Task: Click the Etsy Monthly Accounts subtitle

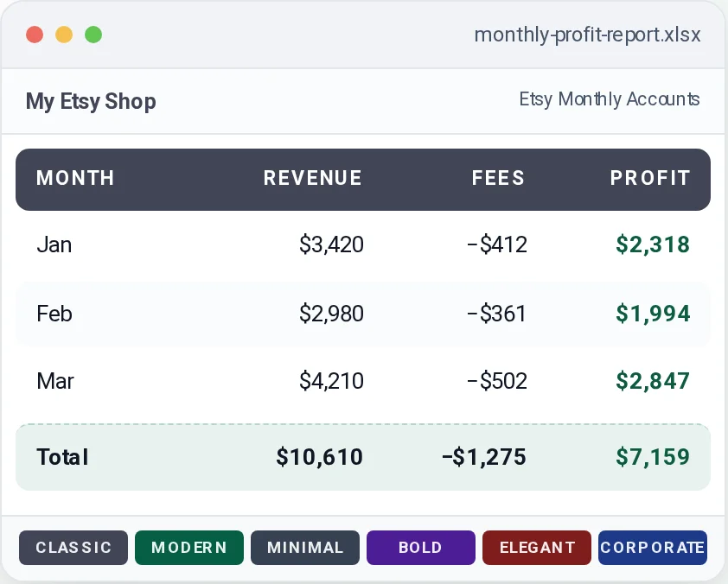Action: pos(610,99)
